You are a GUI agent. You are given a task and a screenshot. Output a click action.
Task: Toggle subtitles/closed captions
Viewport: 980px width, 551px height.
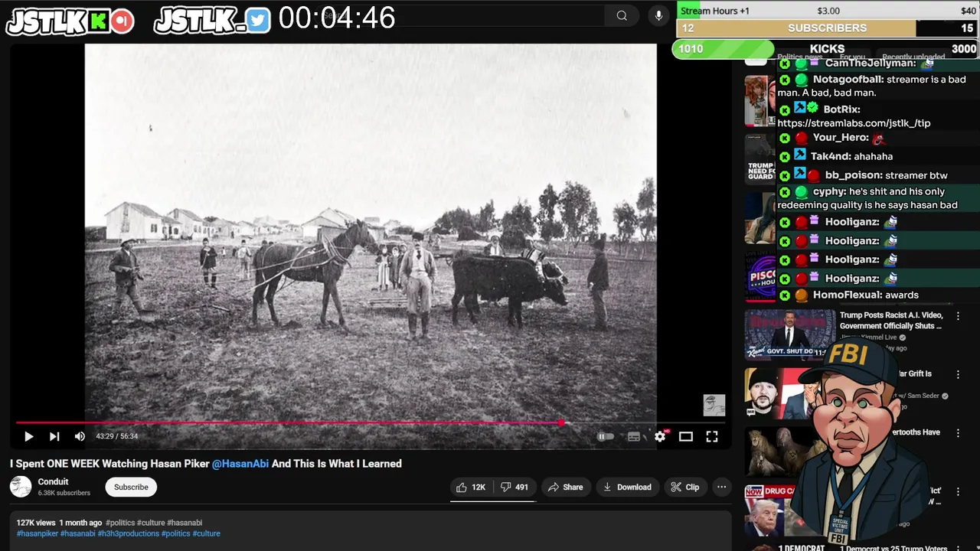[634, 437]
